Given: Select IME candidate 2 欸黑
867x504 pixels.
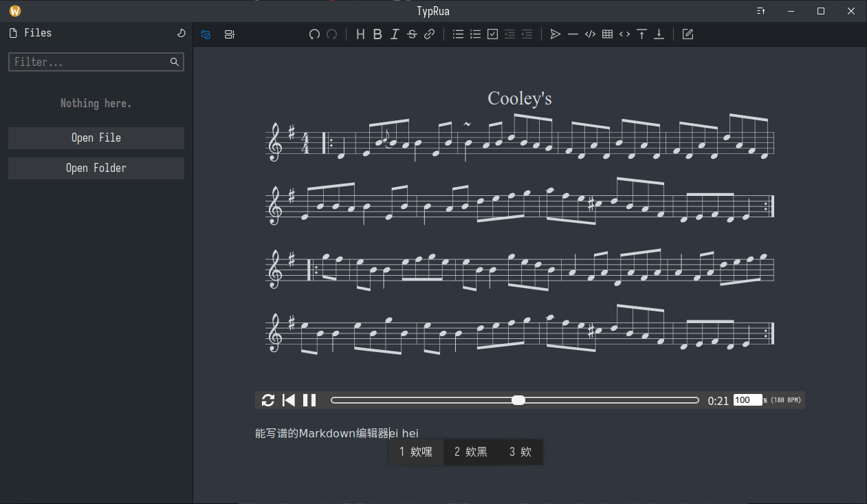Looking at the screenshot, I should tap(471, 452).
